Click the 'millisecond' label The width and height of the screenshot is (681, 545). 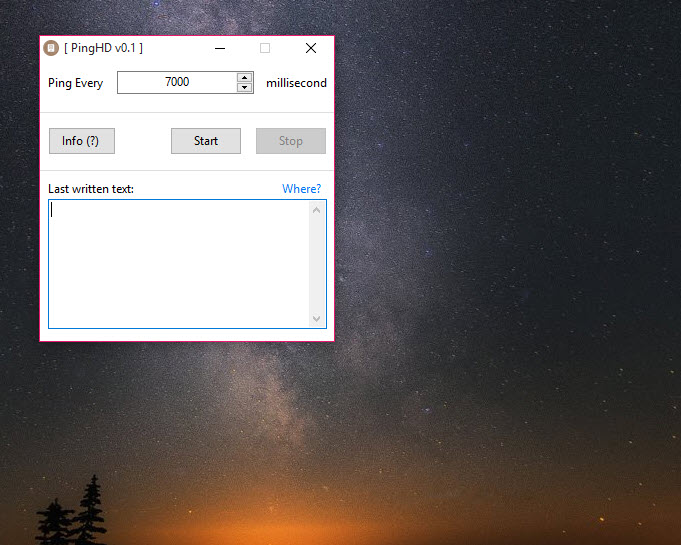click(x=296, y=83)
